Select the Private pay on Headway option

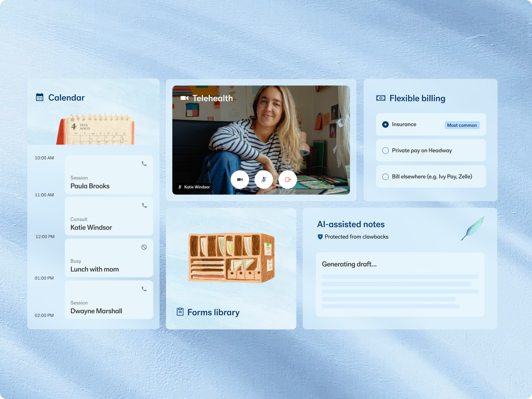point(385,151)
